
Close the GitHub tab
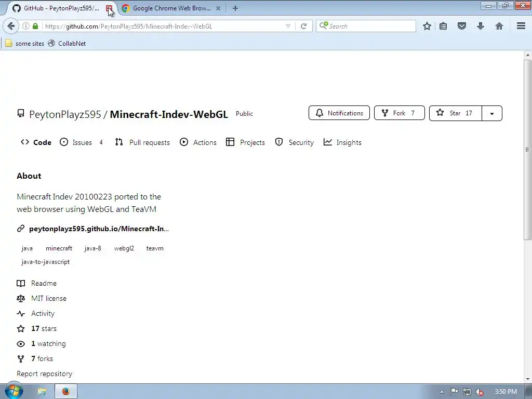109,8
